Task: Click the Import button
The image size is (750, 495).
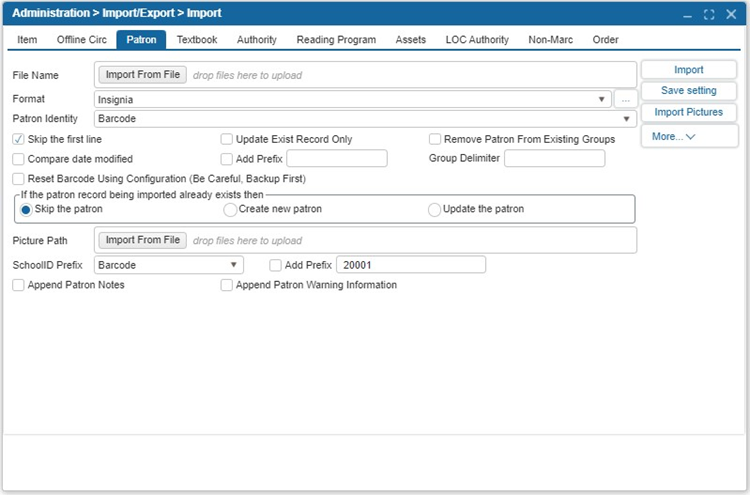Action: (689, 70)
